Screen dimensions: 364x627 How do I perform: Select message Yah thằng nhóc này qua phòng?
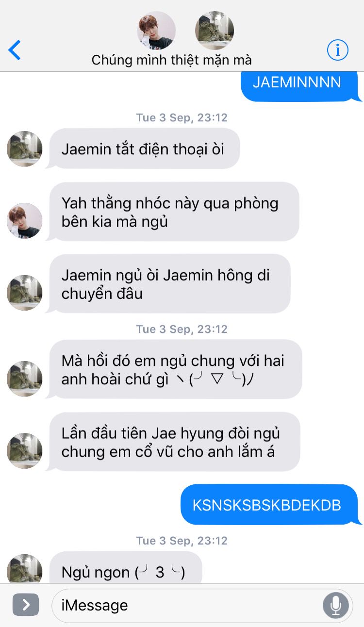[x=173, y=212]
